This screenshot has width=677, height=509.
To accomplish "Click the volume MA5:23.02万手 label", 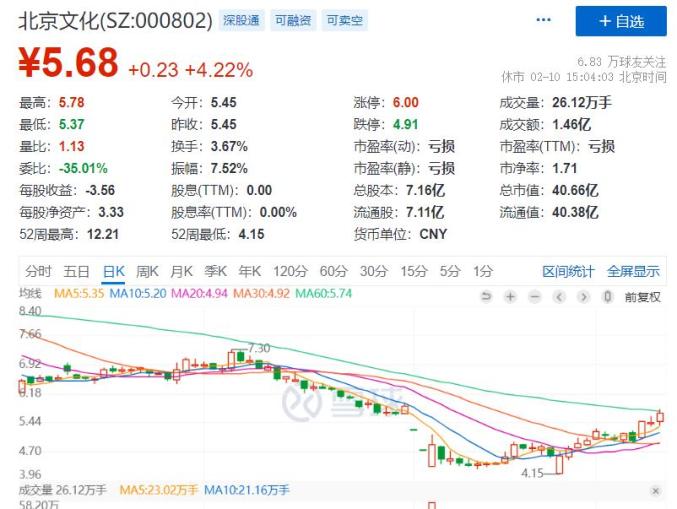I will [158, 490].
